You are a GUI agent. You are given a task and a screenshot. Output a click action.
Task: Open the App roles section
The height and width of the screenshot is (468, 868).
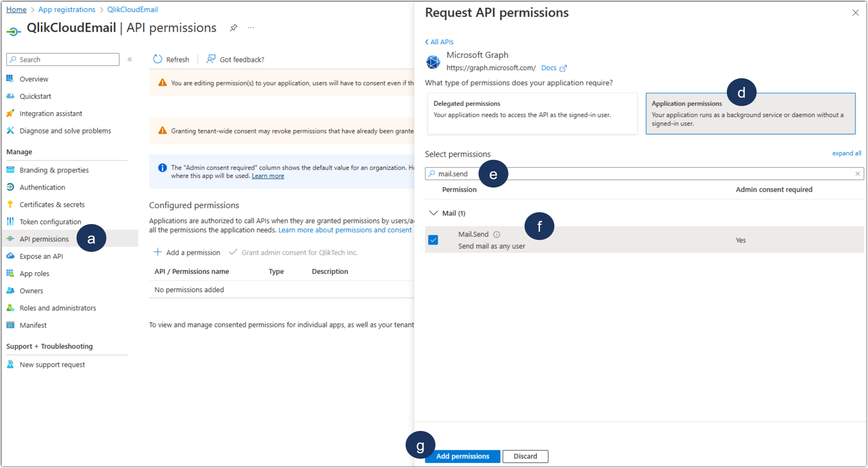coord(34,273)
